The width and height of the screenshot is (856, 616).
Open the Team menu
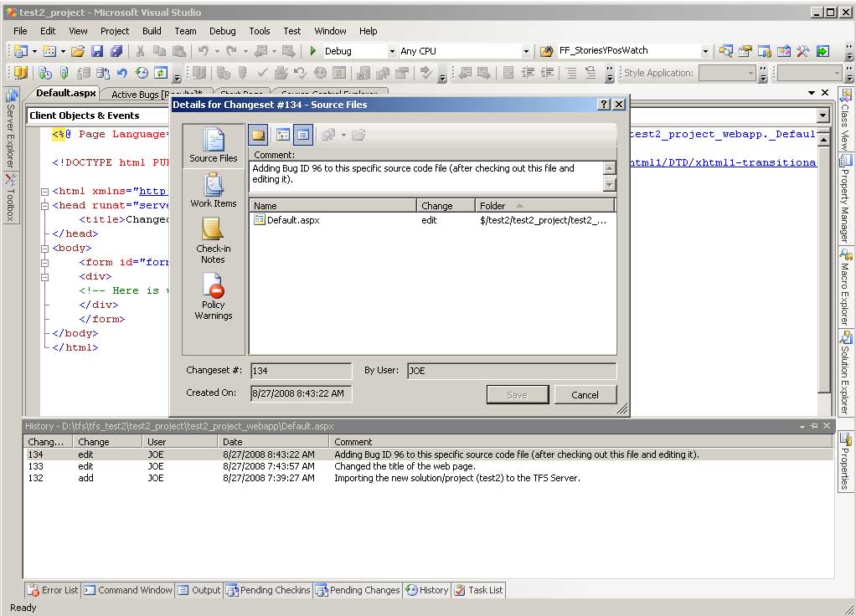(186, 31)
